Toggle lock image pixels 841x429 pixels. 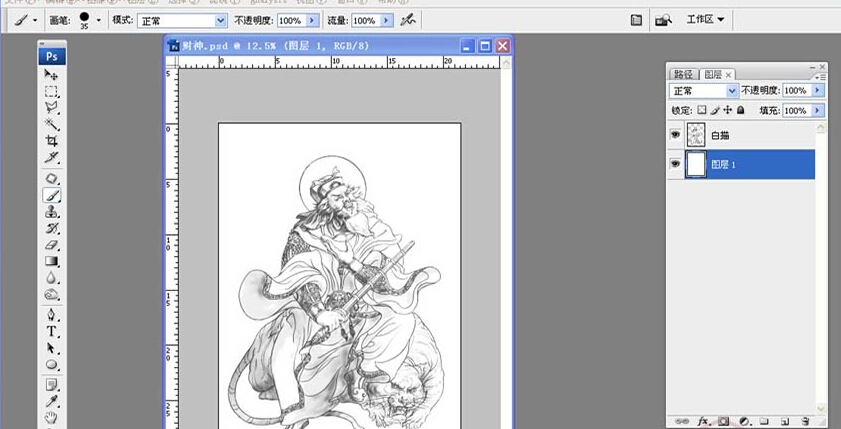tap(714, 110)
